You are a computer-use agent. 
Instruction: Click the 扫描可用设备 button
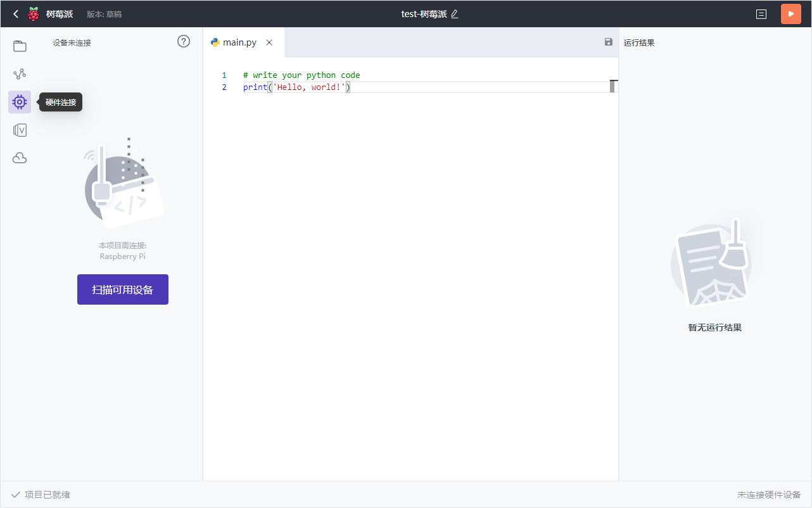coord(122,289)
